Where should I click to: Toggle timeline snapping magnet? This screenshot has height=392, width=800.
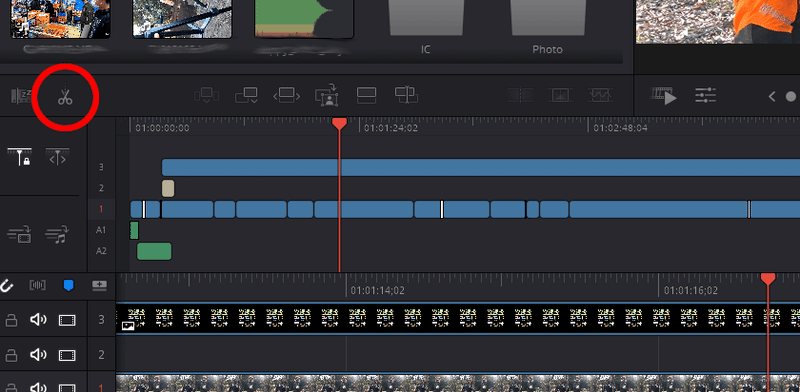point(6,286)
